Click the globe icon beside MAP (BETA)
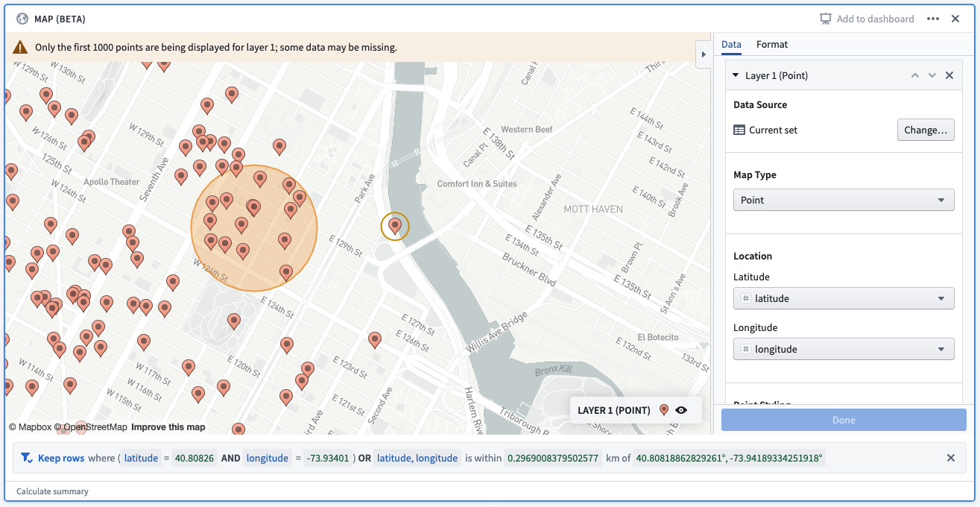The width and height of the screenshot is (980, 507). tap(22, 19)
